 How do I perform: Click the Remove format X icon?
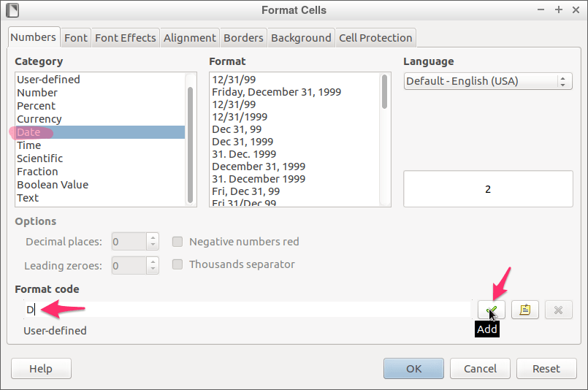click(x=558, y=310)
